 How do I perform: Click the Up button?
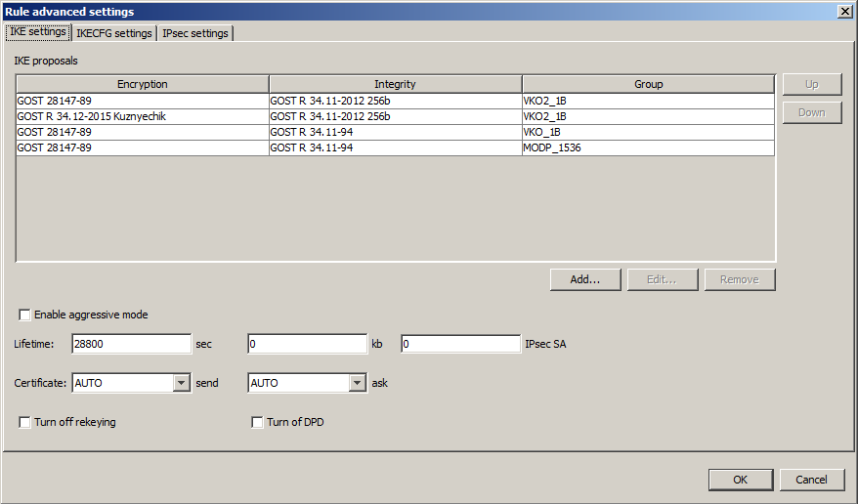tap(812, 84)
